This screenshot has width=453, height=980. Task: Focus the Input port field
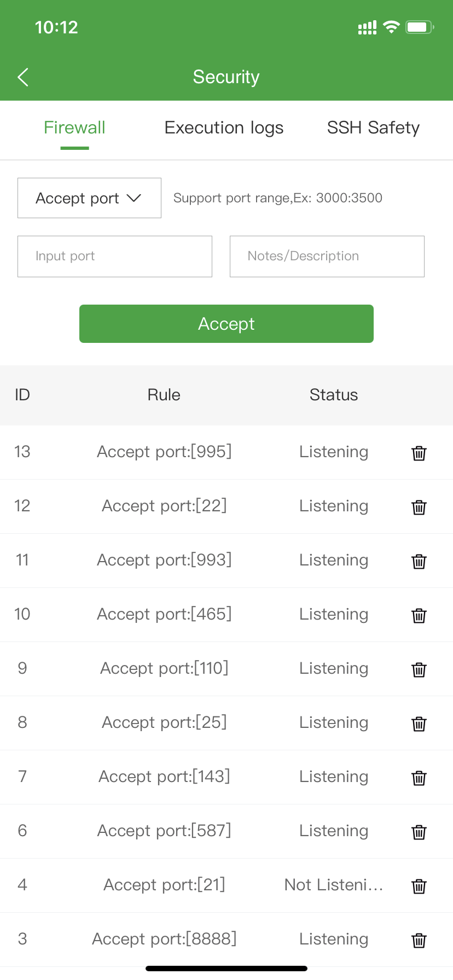click(115, 256)
